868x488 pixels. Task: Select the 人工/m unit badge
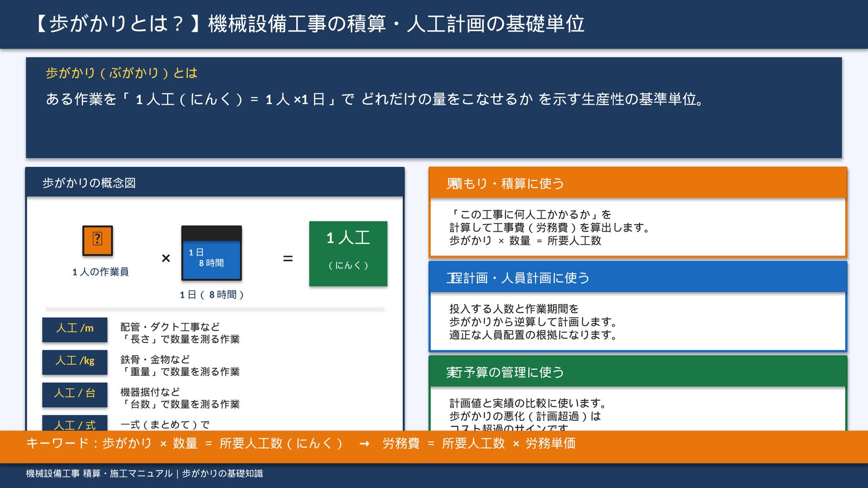[x=75, y=329]
